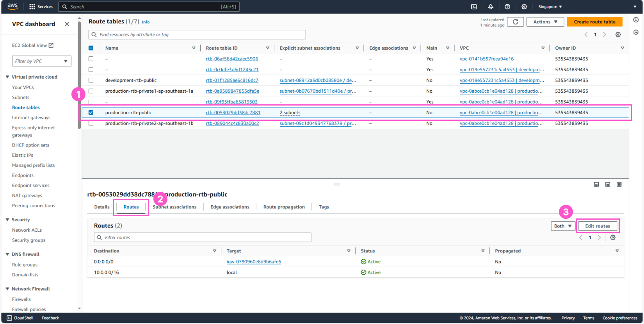Open the account menu arrow at top right

tap(635, 7)
